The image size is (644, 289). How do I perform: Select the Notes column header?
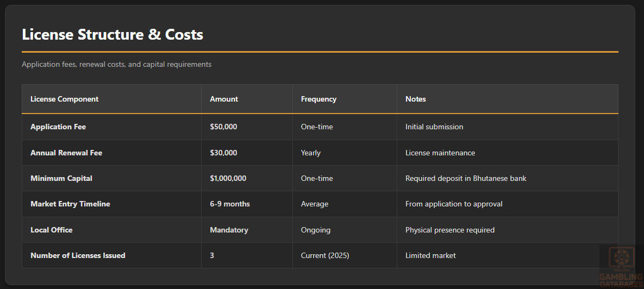416,99
